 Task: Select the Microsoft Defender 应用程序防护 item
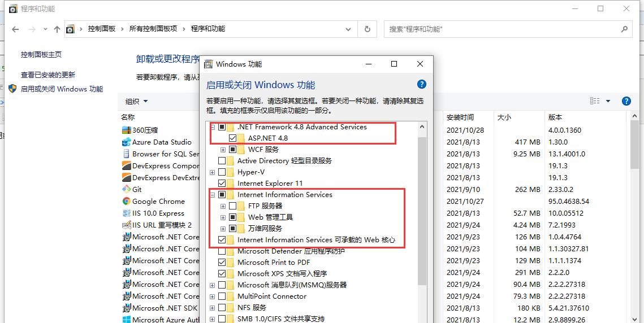coord(291,251)
